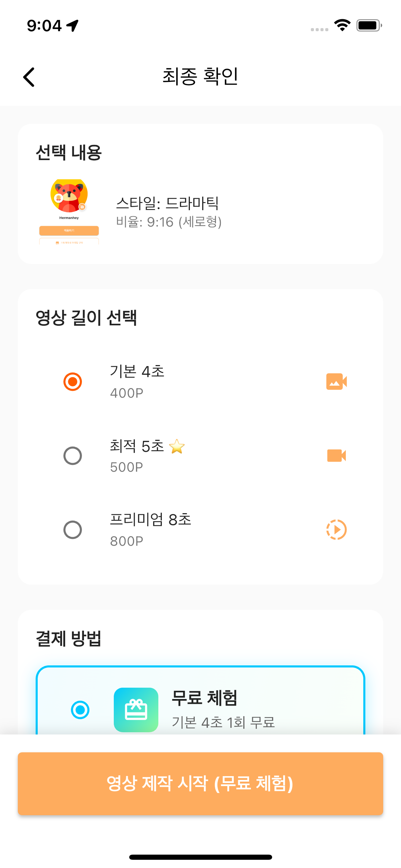The width and height of the screenshot is (401, 868).
Task: Tap the Wi-Fi icon in status bar
Action: (x=342, y=25)
